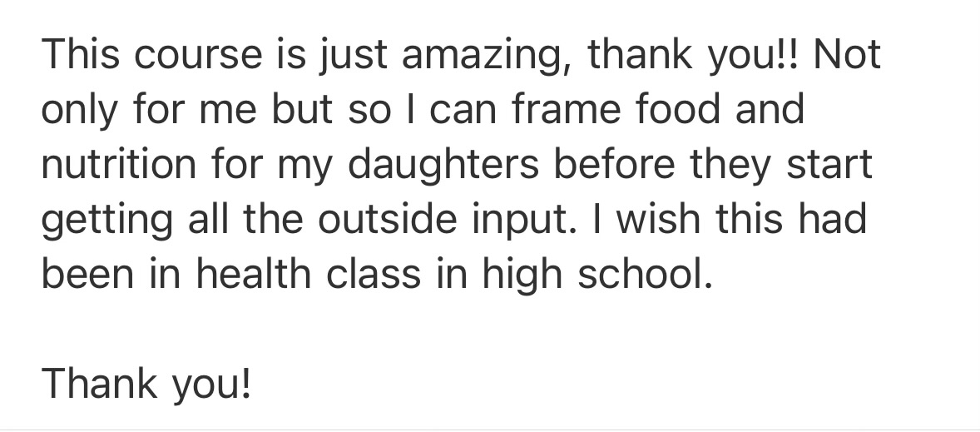Click the word "frame" in the message
The image size is (980, 432).
pos(567,110)
